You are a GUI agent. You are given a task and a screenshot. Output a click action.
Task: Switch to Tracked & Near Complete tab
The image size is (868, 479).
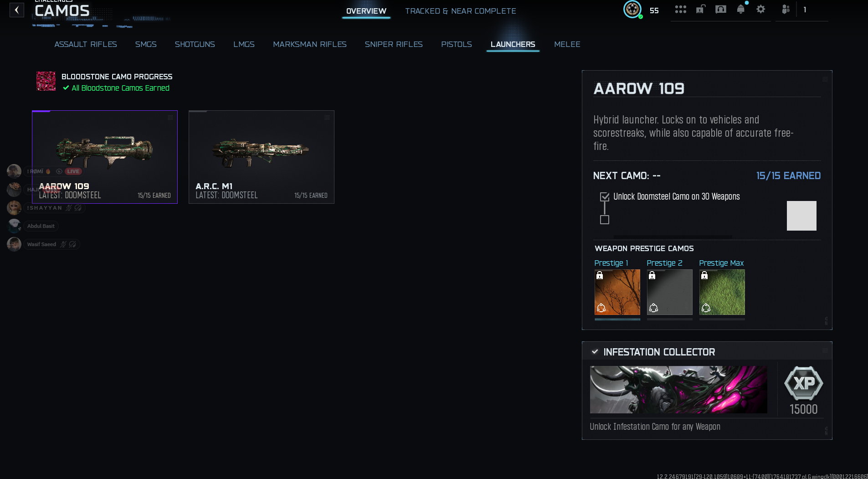(461, 11)
